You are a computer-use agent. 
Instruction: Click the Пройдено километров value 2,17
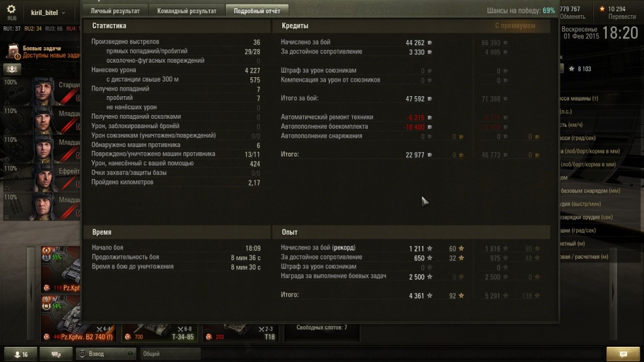pos(254,183)
